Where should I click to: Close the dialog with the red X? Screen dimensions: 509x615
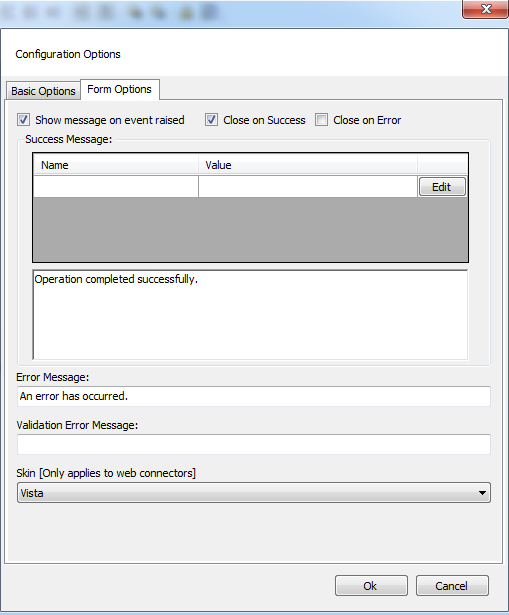point(486,9)
